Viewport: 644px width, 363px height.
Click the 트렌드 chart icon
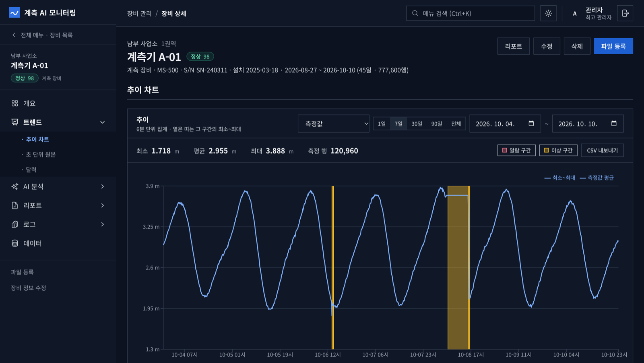[x=15, y=122]
